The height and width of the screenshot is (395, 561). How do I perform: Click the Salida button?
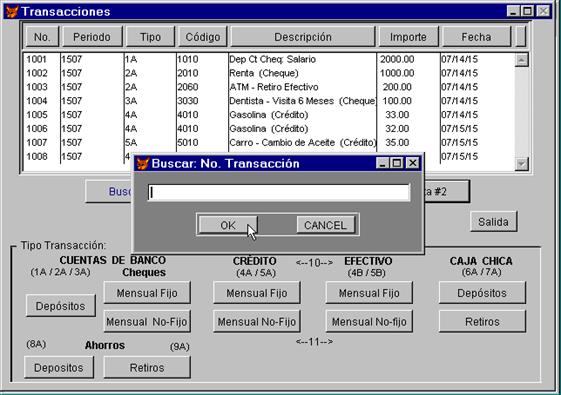click(x=493, y=222)
